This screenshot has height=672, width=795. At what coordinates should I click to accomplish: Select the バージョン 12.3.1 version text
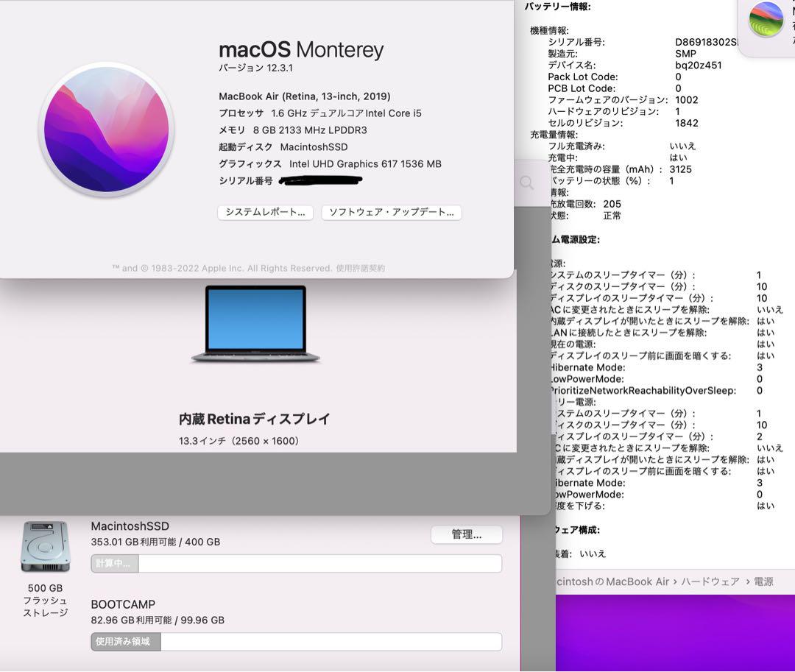[255, 68]
